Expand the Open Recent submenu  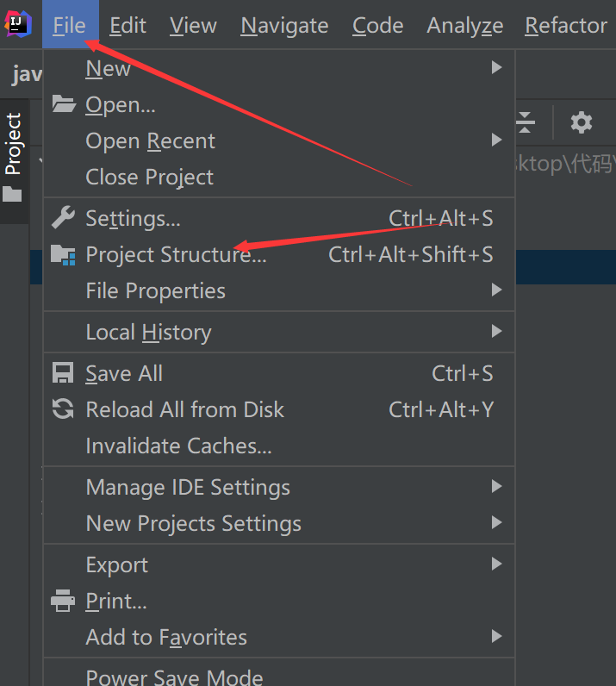(279, 140)
